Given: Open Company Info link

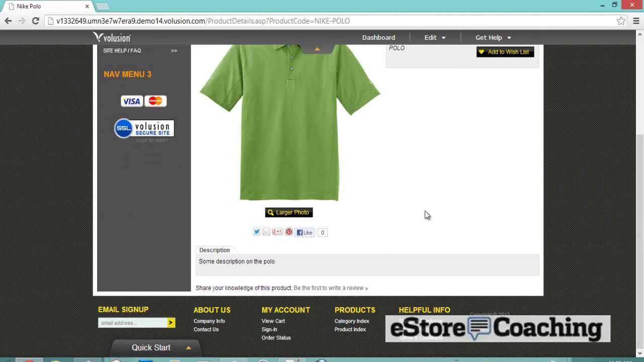Looking at the screenshot, I should 209,321.
